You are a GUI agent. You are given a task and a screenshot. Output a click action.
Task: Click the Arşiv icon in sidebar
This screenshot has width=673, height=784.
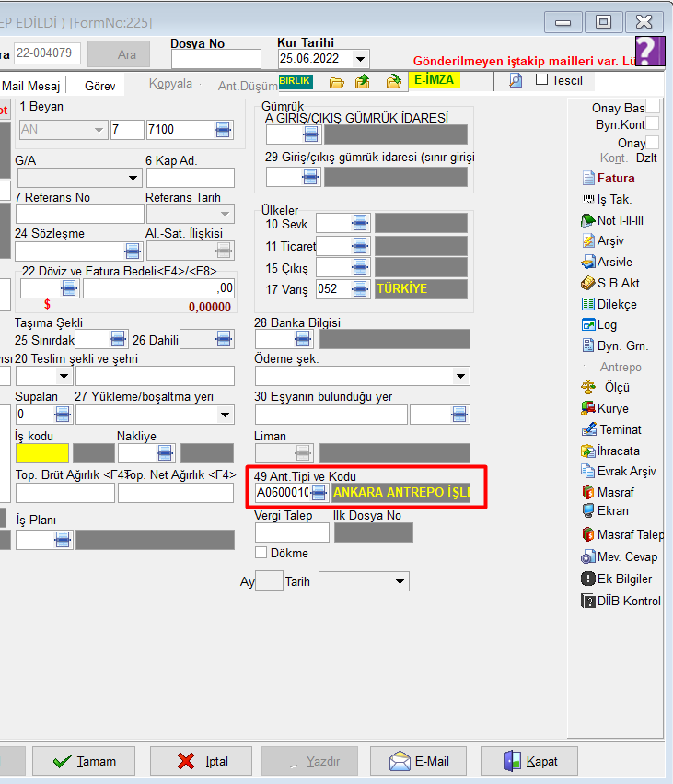[590, 241]
